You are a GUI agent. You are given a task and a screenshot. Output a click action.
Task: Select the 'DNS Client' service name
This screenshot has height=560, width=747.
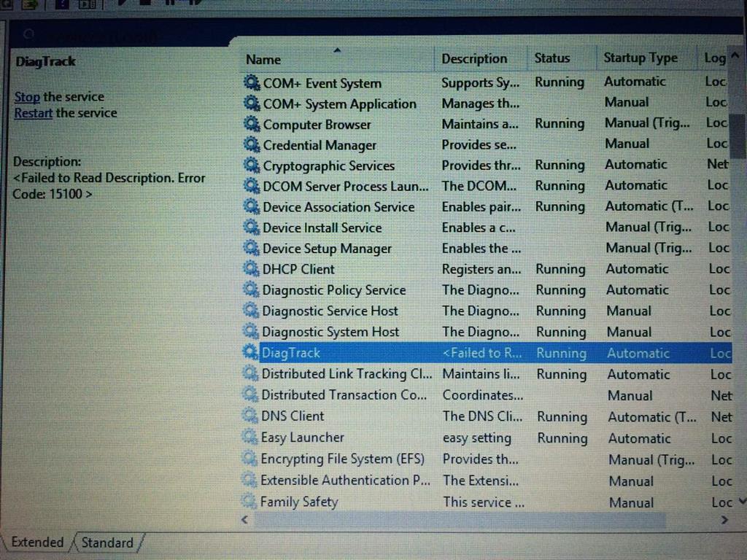click(293, 416)
